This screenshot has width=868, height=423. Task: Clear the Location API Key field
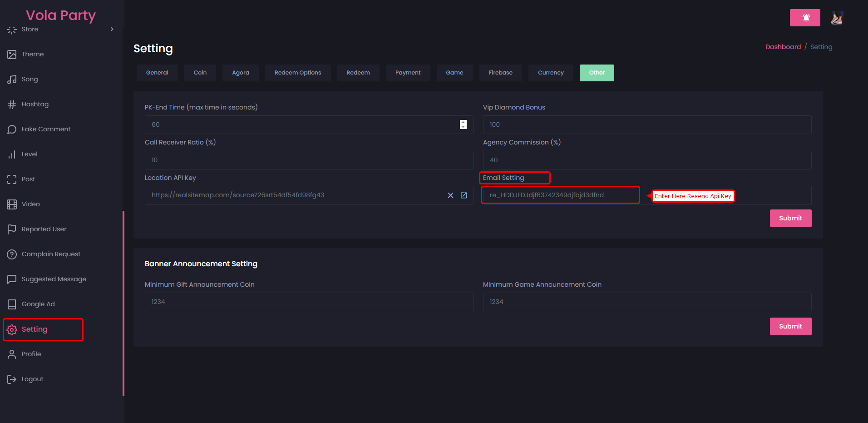coord(450,195)
